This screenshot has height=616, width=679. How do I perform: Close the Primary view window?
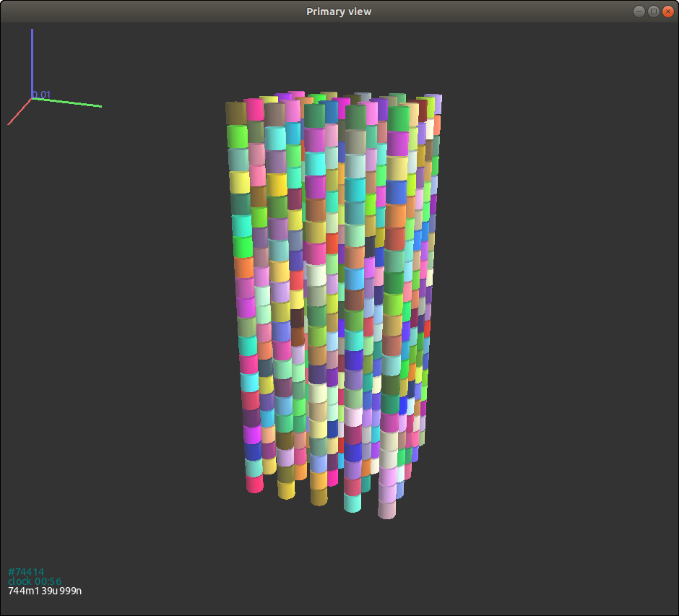point(667,11)
